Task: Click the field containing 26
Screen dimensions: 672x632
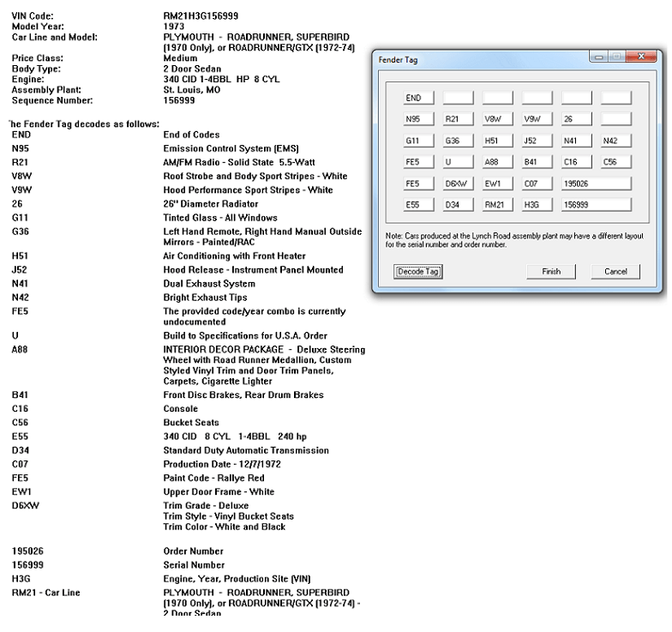Action: [577, 119]
